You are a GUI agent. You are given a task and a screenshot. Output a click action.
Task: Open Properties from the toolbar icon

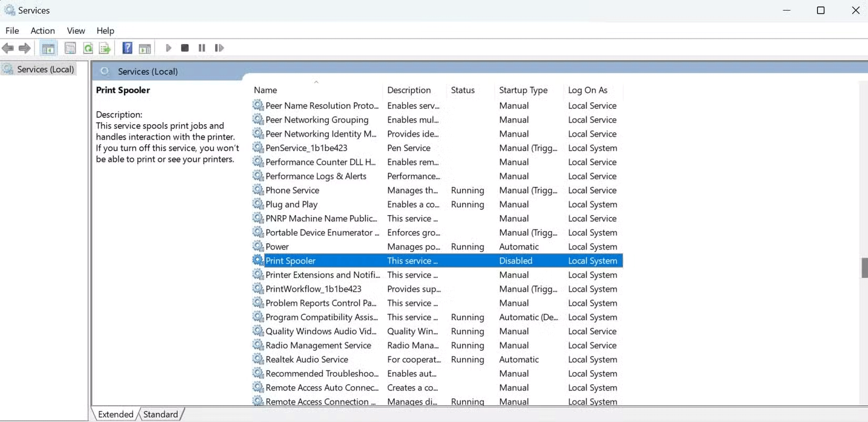[x=70, y=48]
